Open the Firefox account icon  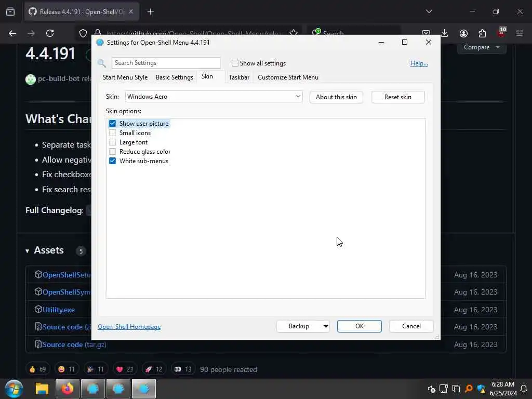point(463,33)
